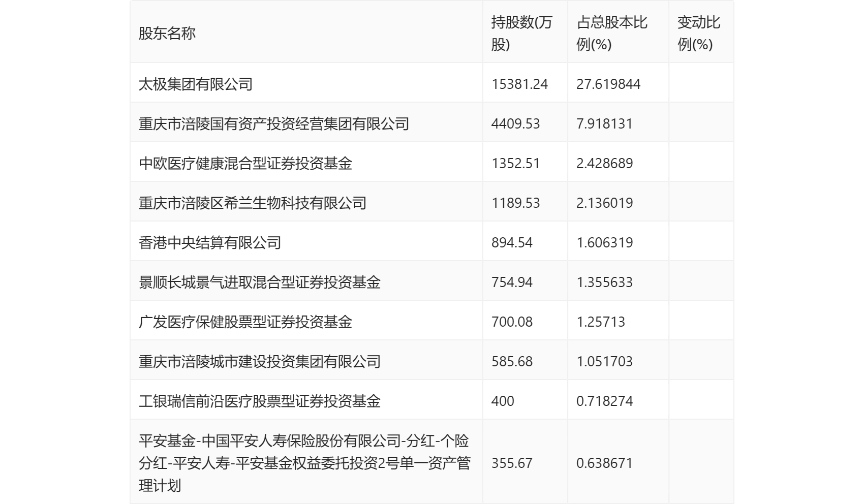Image resolution: width=864 pixels, height=504 pixels.
Task: Click share count value 700.08
Action: pos(512,322)
